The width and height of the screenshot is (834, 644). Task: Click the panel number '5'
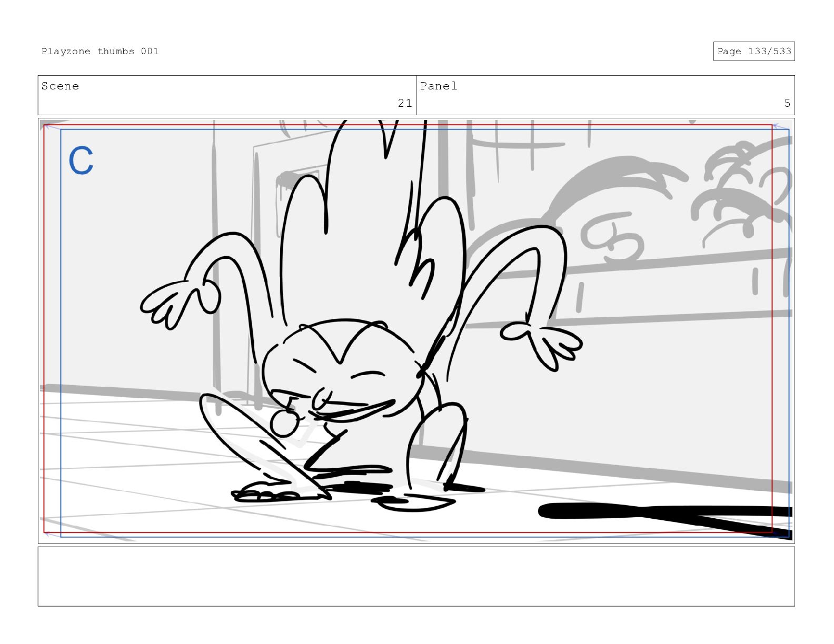(787, 103)
